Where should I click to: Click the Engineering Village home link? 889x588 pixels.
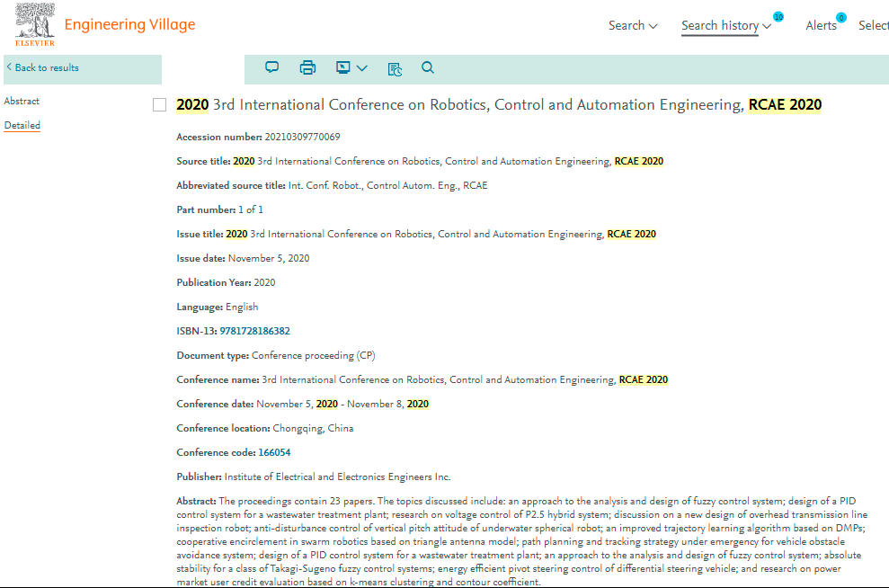[x=129, y=25]
